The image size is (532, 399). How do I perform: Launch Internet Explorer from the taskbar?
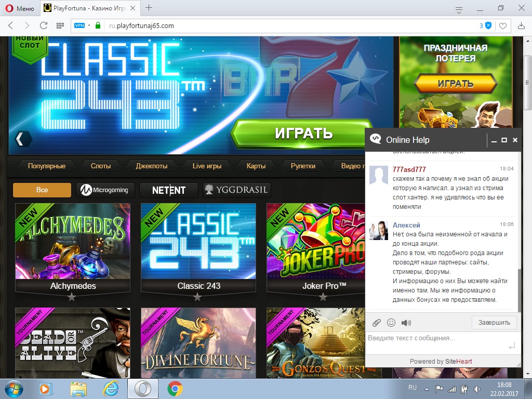tap(111, 389)
